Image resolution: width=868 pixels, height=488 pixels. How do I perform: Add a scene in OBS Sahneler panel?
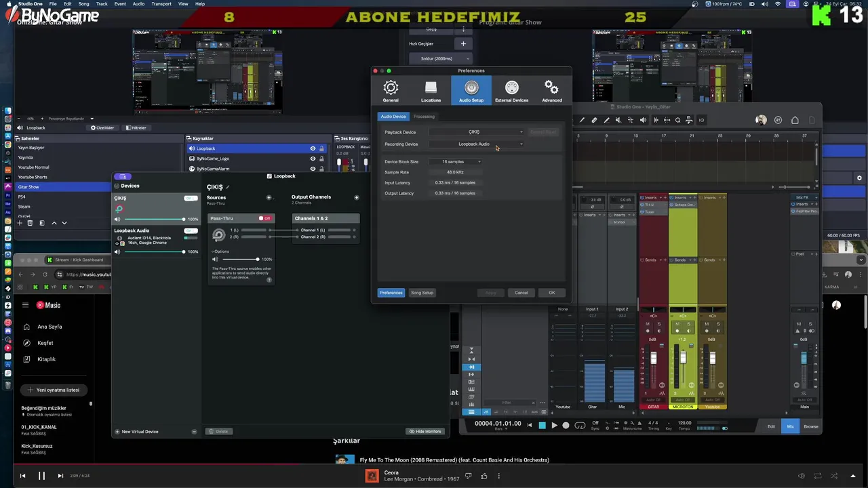click(20, 223)
